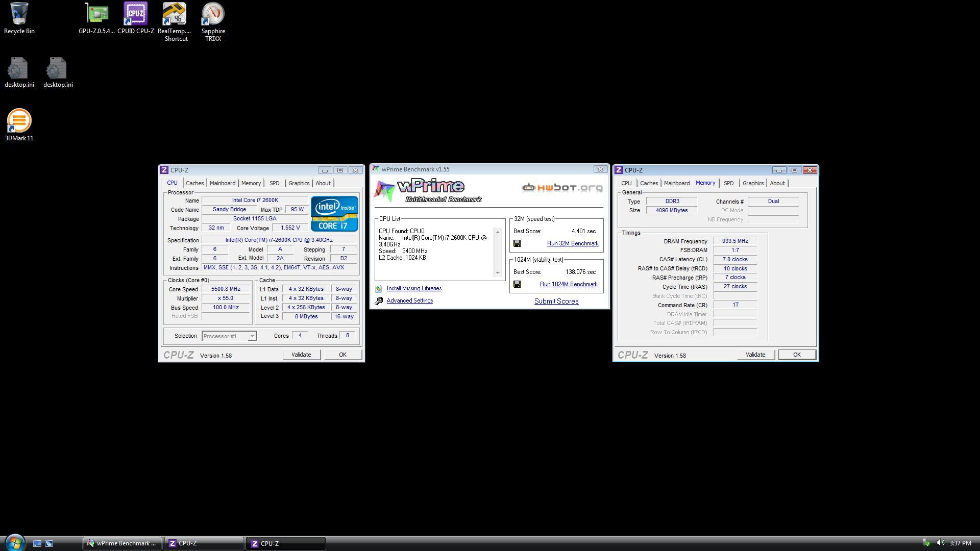Screen dimensions: 980x551
Task: Click the Core Speed 5500.8 MHz value
Action: 226,289
